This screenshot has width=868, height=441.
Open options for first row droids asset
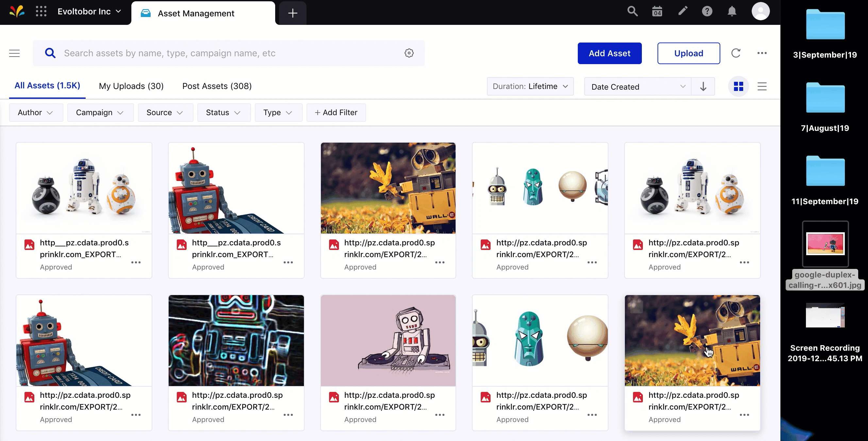[136, 262]
